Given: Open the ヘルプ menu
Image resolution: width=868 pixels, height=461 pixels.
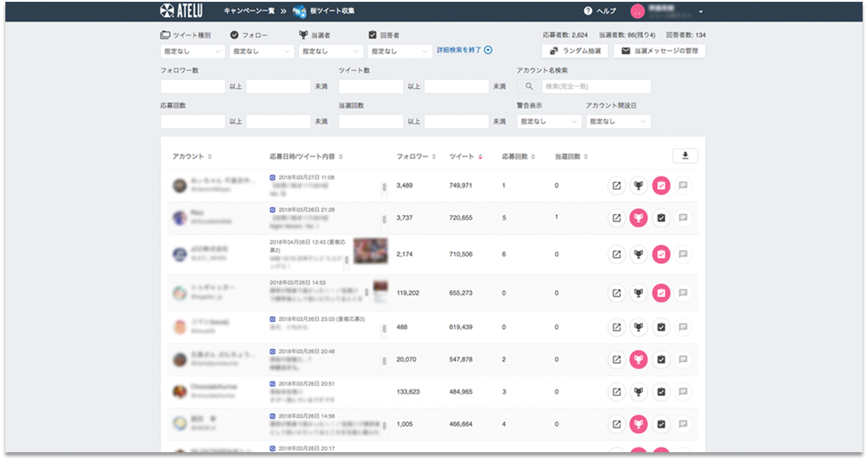Looking at the screenshot, I should [600, 11].
